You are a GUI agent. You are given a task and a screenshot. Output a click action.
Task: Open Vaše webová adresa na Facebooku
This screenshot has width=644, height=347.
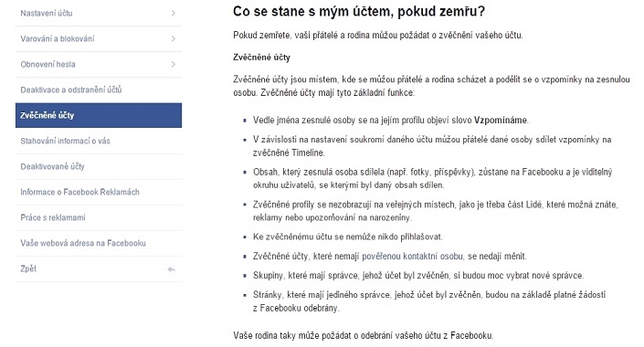(x=99, y=243)
